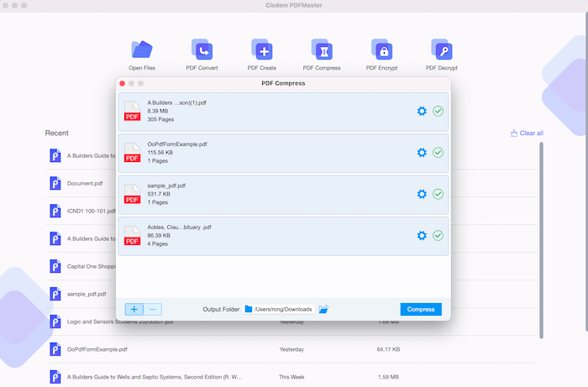Open settings gear for sample_pdf.pdf in dialog
The height and width of the screenshot is (387, 588).
pyautogui.click(x=422, y=194)
